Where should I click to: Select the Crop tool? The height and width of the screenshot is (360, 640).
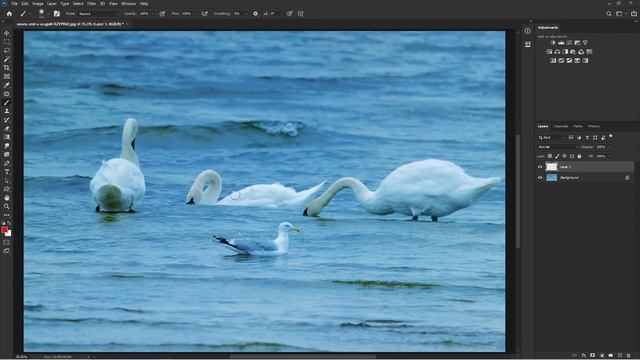tap(7, 68)
